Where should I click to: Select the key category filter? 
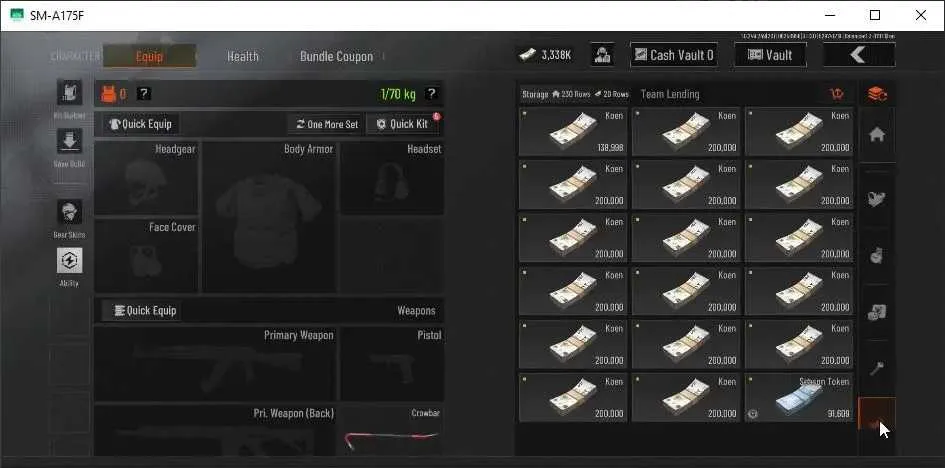click(x=877, y=368)
